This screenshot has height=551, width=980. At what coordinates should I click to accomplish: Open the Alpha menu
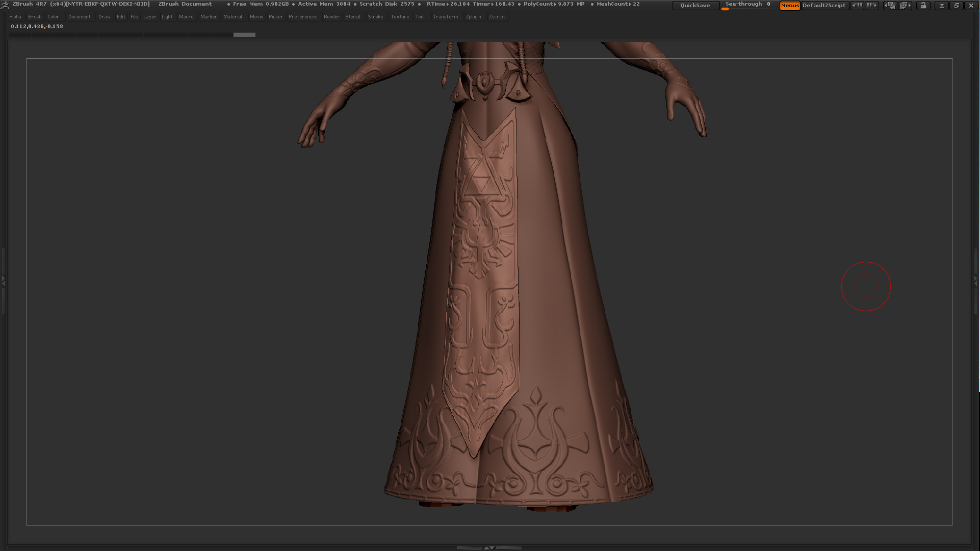[15, 17]
